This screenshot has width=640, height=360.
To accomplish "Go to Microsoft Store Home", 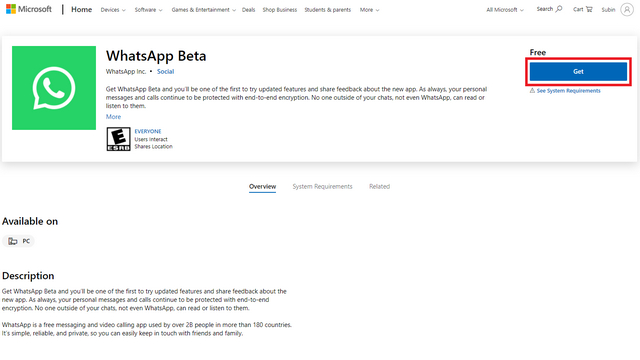I will [82, 9].
